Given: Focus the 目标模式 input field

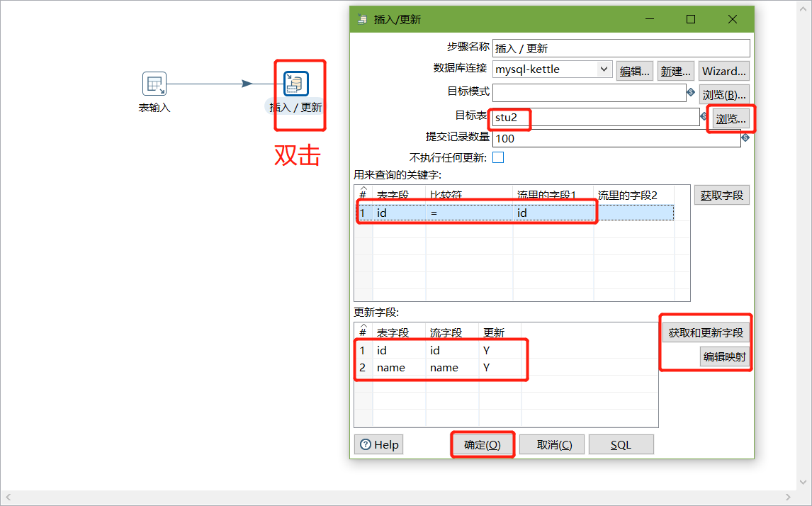Looking at the screenshot, I should 590,93.
